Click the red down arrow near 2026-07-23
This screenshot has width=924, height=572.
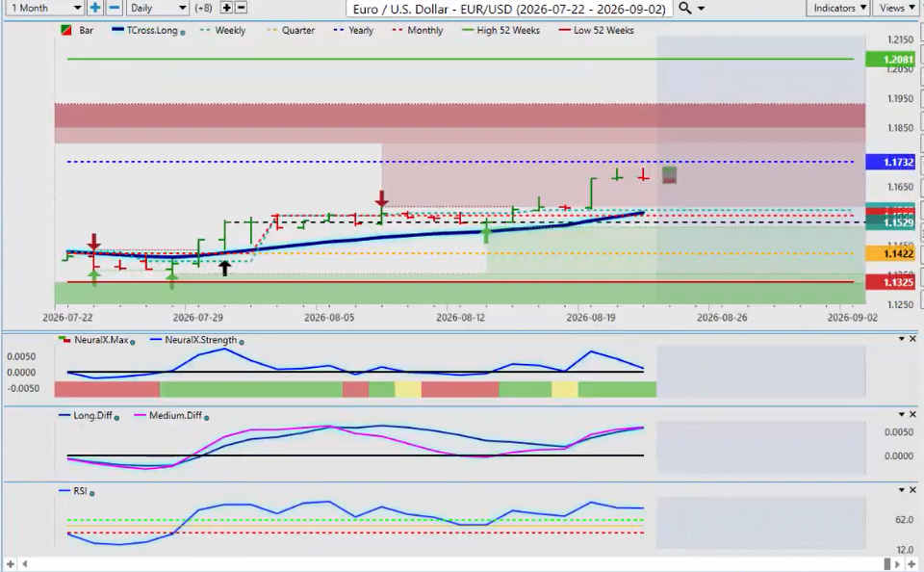93,242
